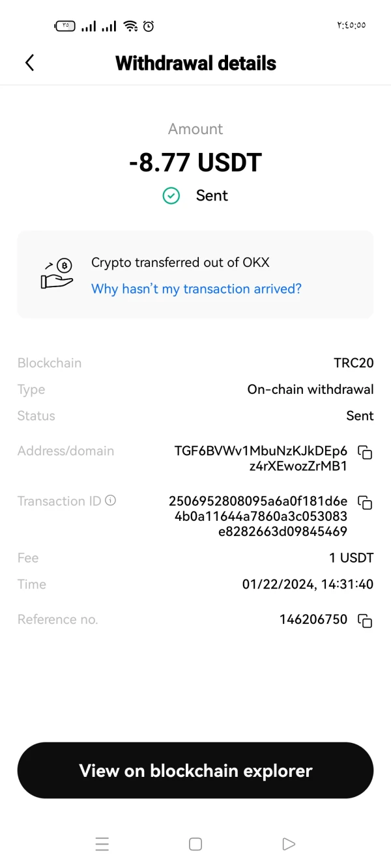Tap the hand-with-coin transfer icon
The image size is (391, 868).
57,274
